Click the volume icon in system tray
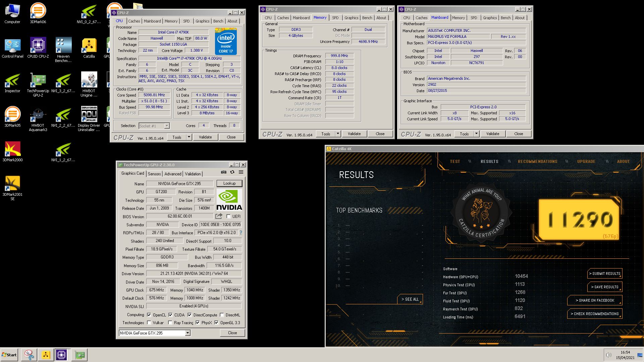Viewport: 644px width, 362px height. (x=608, y=355)
